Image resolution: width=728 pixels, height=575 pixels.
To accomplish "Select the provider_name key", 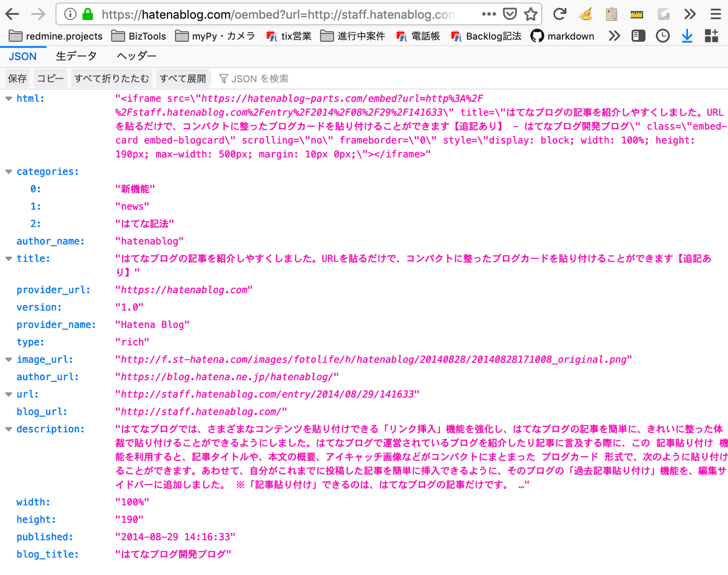I will 56,325.
